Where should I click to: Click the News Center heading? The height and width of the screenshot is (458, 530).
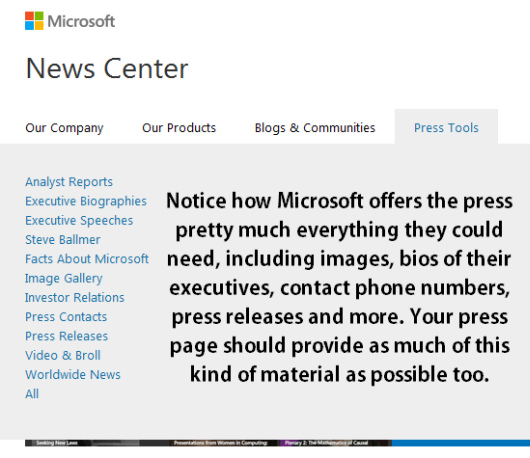coord(107,69)
